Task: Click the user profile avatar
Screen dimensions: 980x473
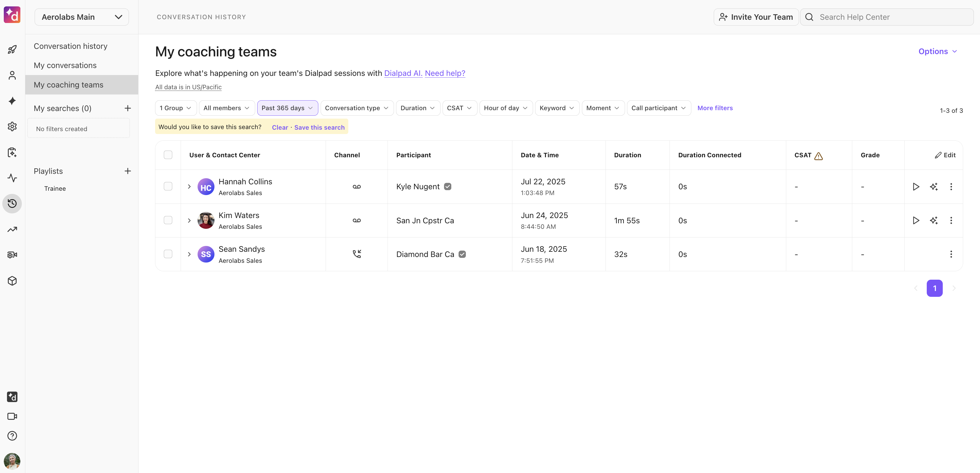Action: [12, 461]
